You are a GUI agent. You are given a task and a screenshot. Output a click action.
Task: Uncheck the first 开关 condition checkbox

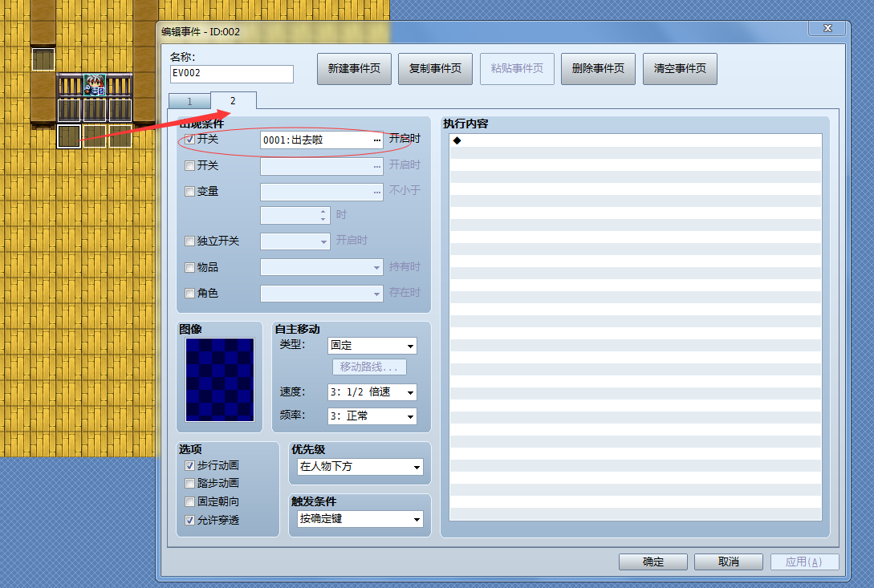190,140
